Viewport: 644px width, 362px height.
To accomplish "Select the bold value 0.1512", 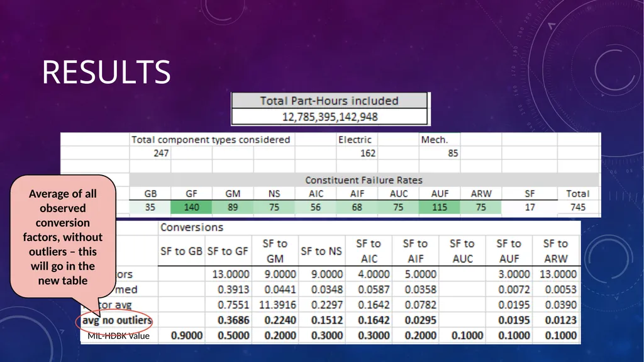I will click(x=327, y=320).
